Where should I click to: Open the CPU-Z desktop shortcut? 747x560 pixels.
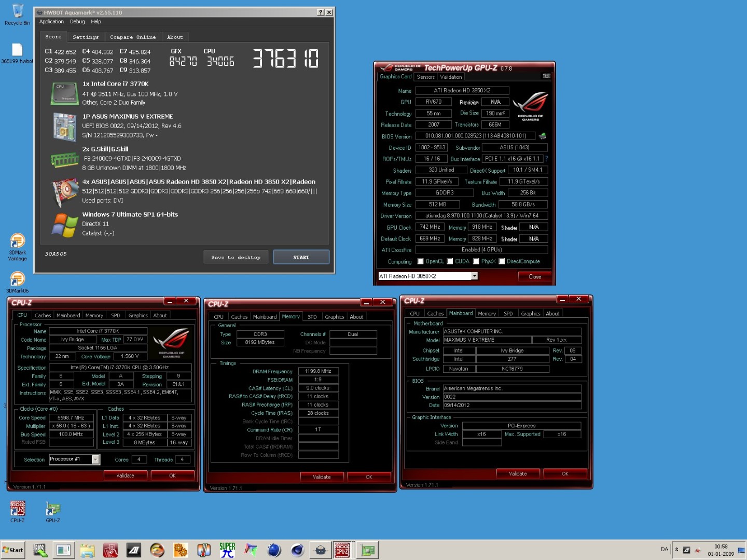[x=18, y=511]
